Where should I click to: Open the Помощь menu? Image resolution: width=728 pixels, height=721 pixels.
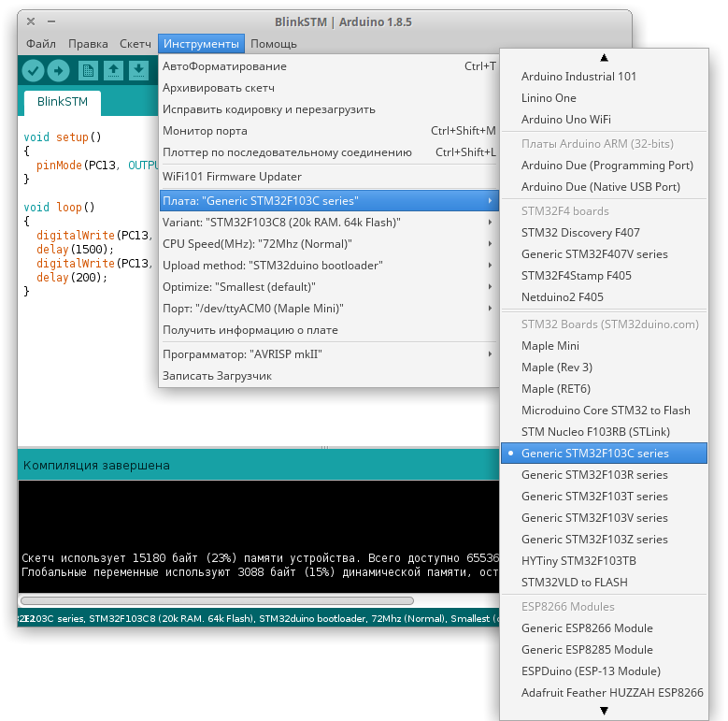(274, 44)
